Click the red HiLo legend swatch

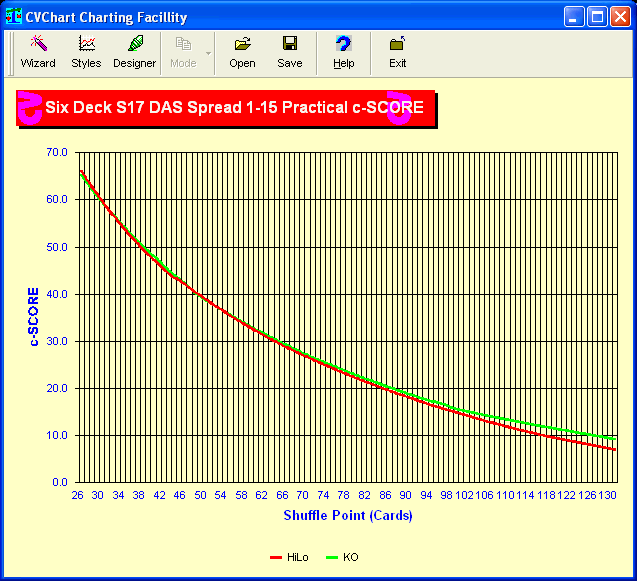277,557
